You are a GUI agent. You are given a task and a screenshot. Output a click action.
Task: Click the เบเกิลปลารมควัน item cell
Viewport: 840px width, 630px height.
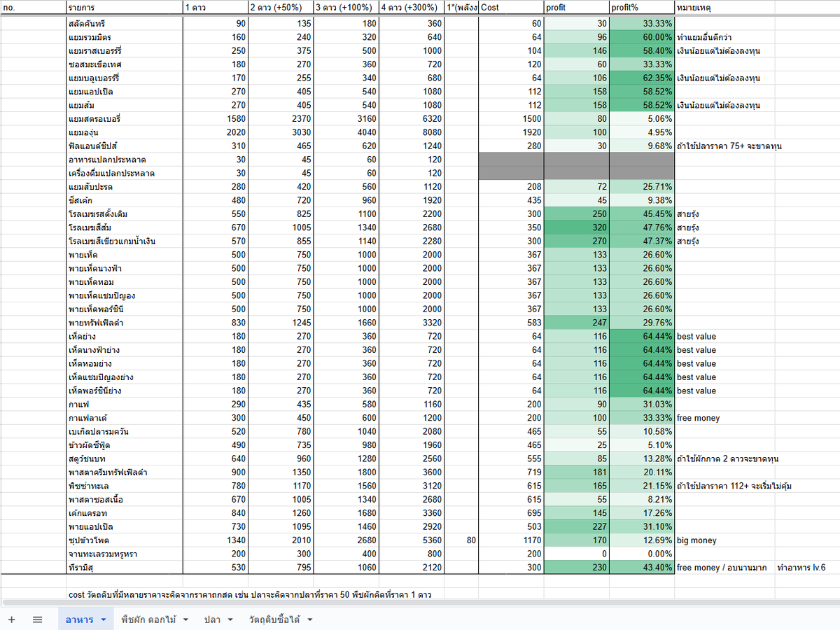click(125, 433)
